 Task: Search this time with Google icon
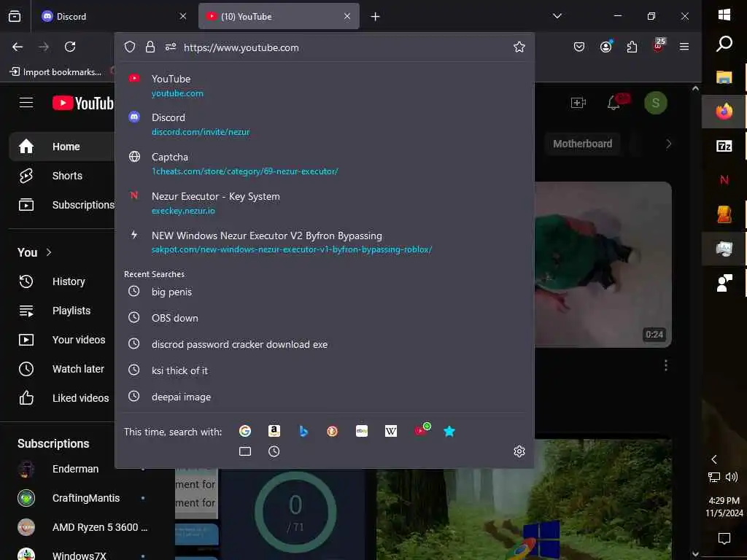tap(245, 431)
